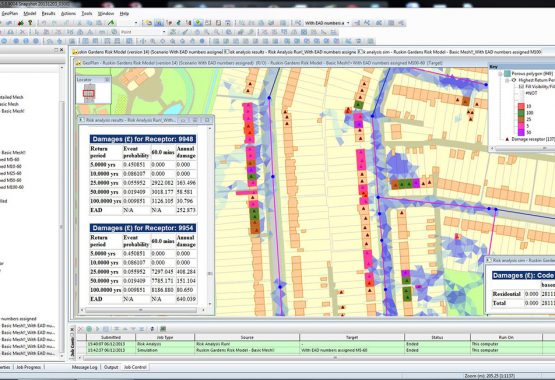555x380 pixels.
Task: Click the highlighted green check icon in top toolbar
Action: 199,23
